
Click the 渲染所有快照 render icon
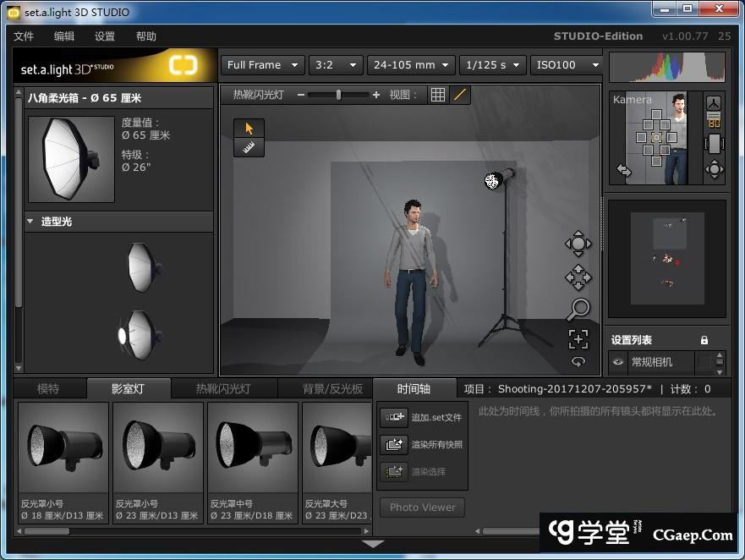pos(394,444)
